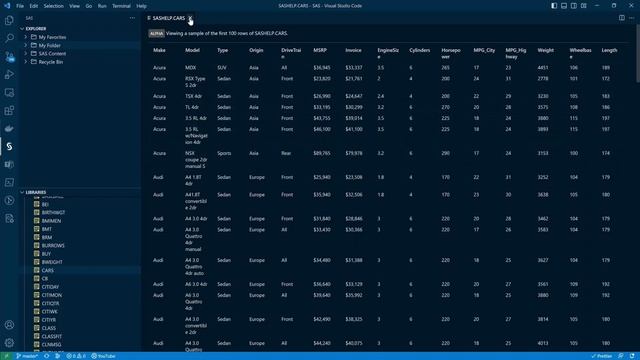This screenshot has width=640, height=360.
Task: Collapse the LIBRARIES section
Action: click(36, 192)
